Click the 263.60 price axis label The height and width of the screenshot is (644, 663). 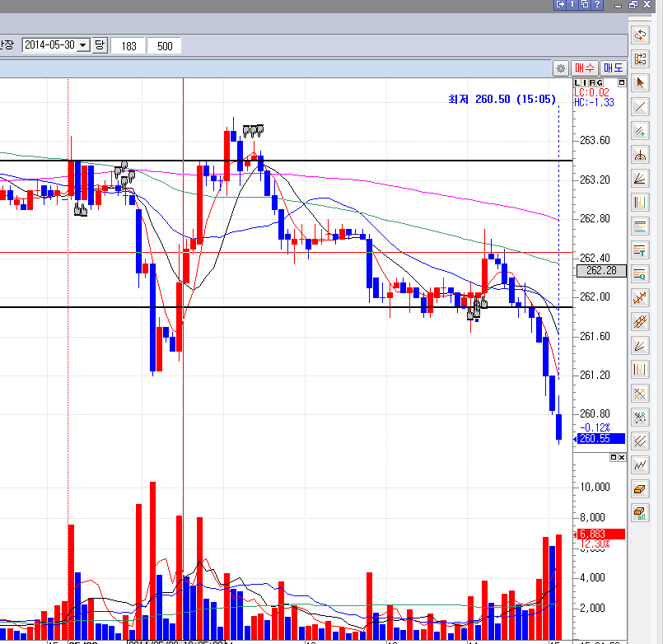tap(595, 140)
